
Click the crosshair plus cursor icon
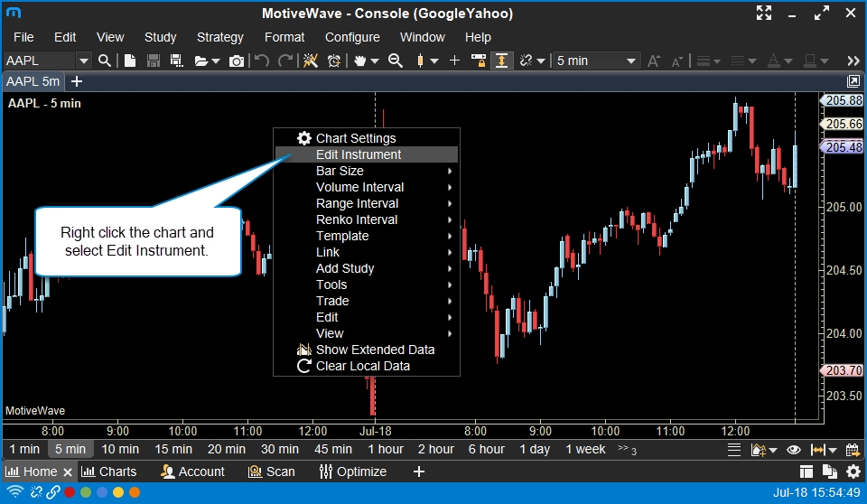click(x=454, y=61)
